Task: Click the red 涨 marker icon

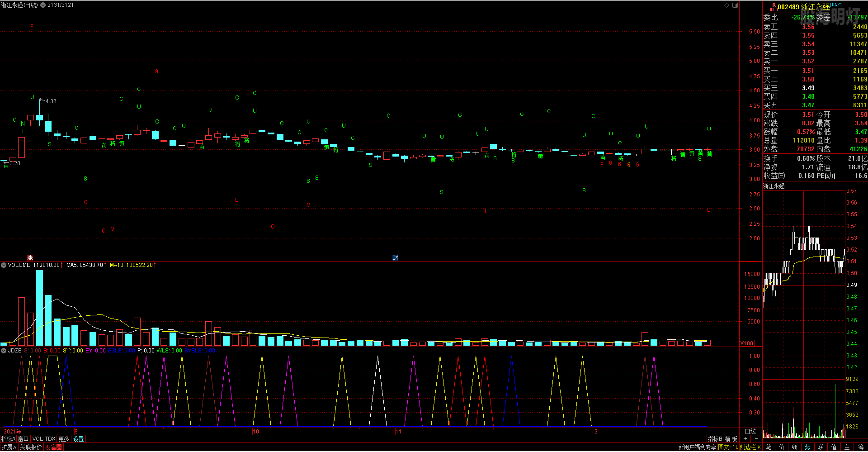Action: pos(30,258)
